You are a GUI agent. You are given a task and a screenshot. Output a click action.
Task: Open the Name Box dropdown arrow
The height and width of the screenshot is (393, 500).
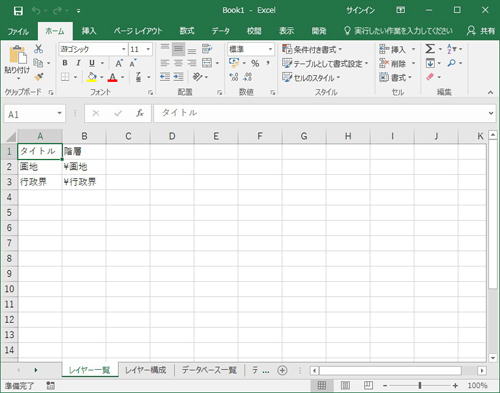pos(59,113)
